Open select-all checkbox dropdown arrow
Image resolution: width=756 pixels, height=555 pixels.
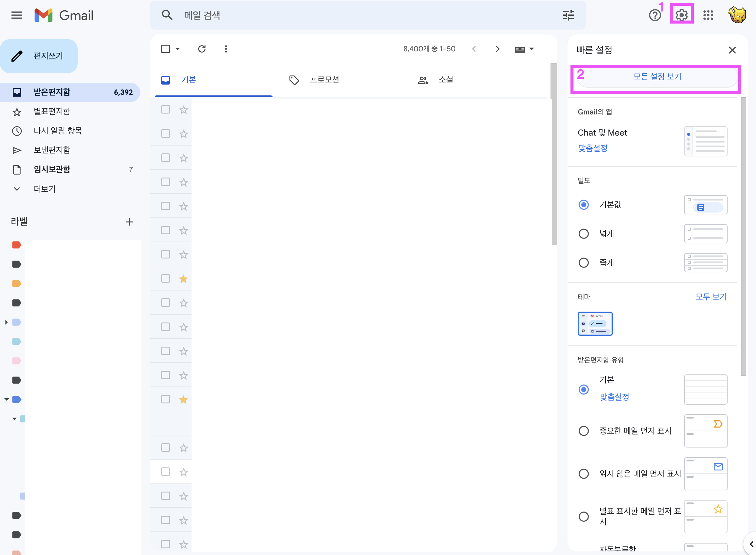point(178,49)
